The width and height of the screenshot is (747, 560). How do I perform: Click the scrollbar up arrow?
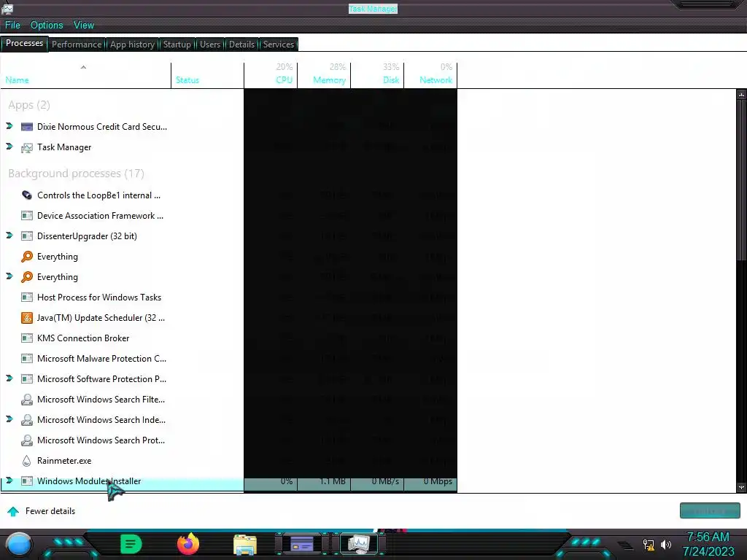741,95
